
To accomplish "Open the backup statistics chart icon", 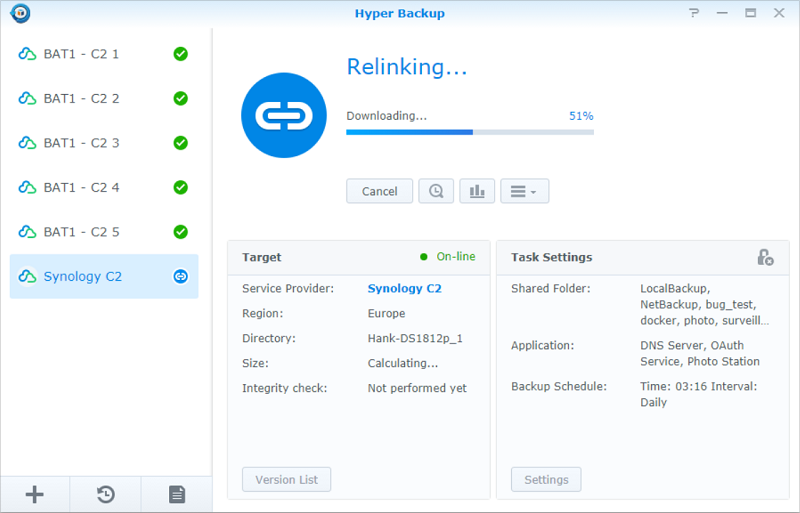I will (x=477, y=191).
